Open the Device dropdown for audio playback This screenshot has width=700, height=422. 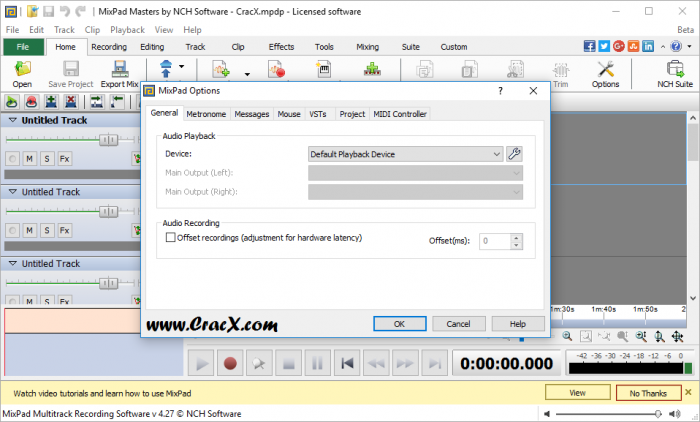[405, 154]
